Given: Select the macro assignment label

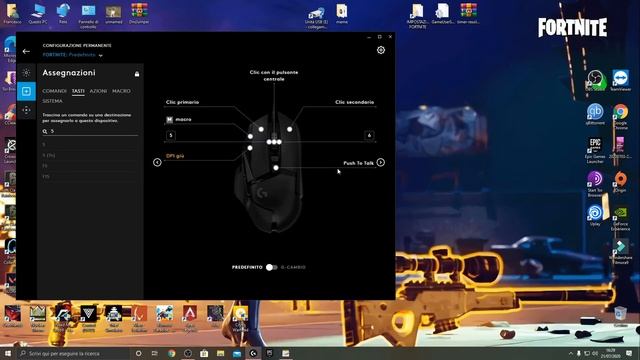Looking at the screenshot, I should click(183, 120).
